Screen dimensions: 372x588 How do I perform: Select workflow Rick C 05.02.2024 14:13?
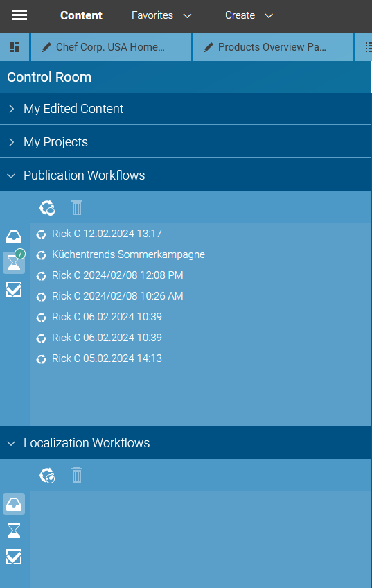[107, 358]
